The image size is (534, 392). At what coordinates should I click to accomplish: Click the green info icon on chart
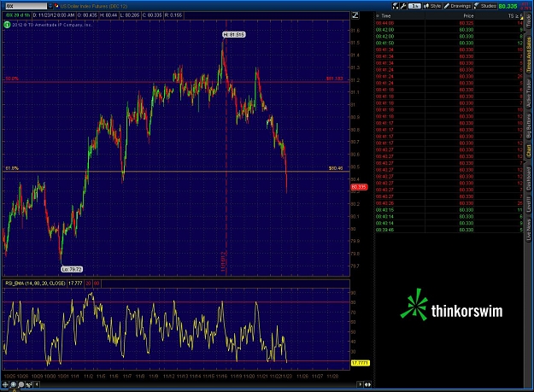point(7,25)
